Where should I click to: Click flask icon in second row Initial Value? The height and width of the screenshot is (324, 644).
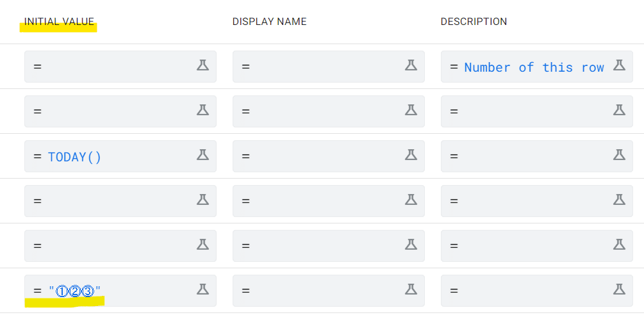(202, 110)
